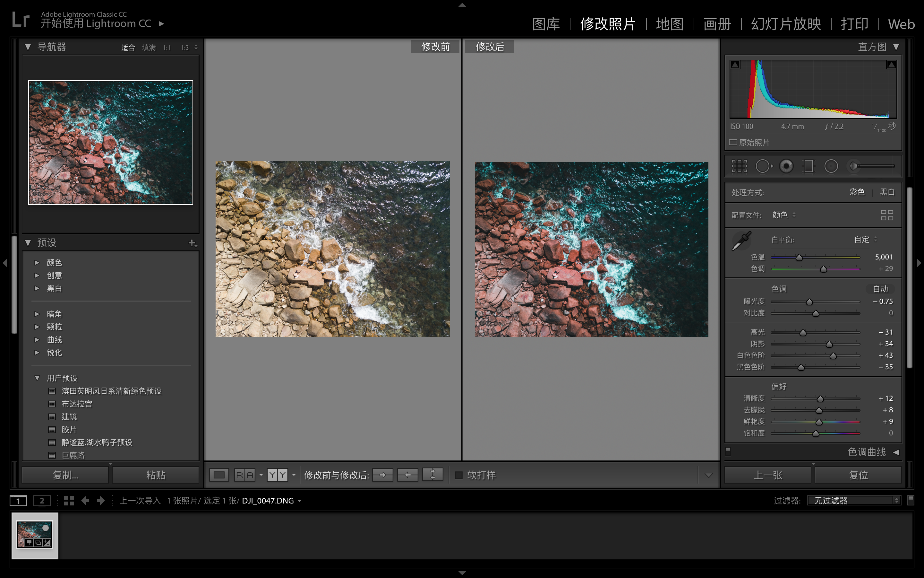The image size is (924, 578).
Task: Open the 配置文件 颜色 profile dropdown
Action: pyautogui.click(x=783, y=215)
